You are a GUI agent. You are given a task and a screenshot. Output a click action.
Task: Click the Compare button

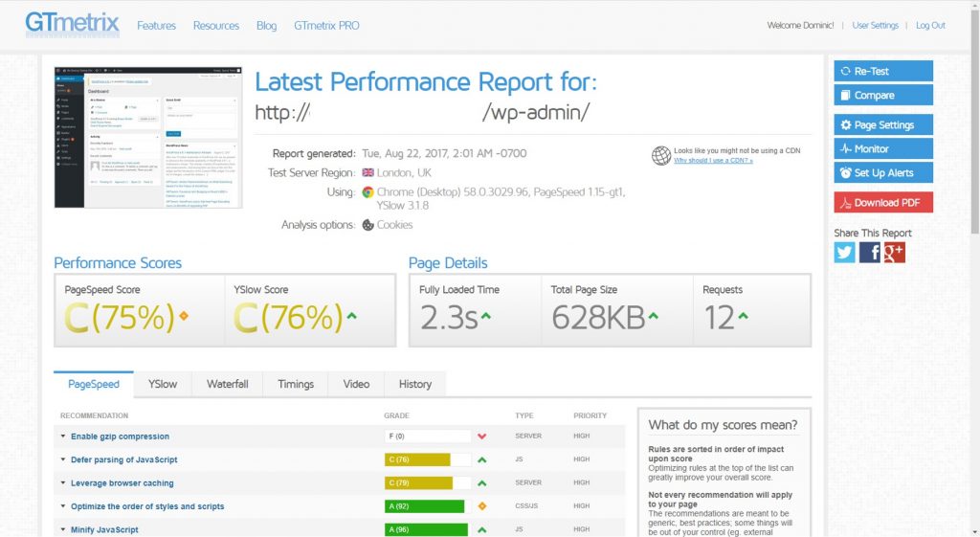click(x=883, y=95)
